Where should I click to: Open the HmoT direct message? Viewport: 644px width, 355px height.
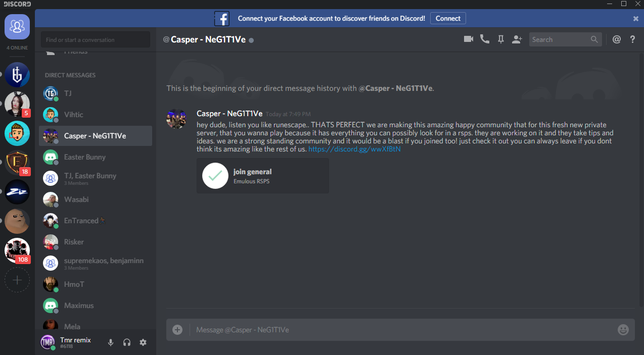(x=96, y=284)
